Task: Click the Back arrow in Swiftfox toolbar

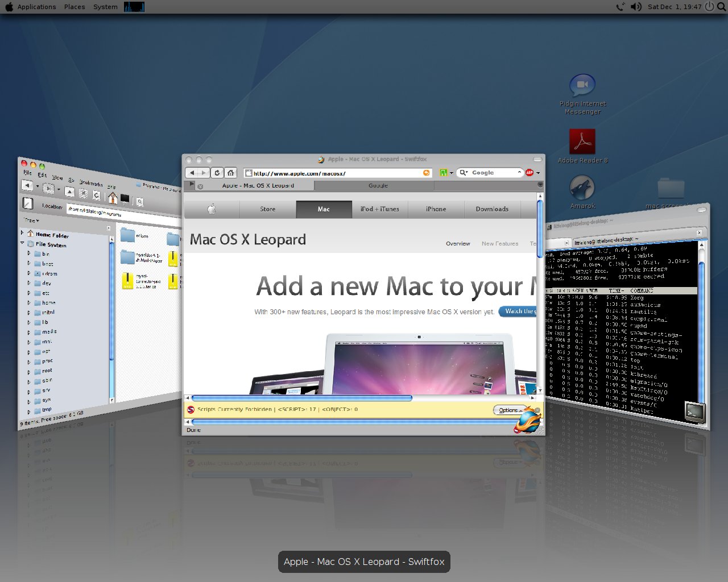Action: (192, 173)
